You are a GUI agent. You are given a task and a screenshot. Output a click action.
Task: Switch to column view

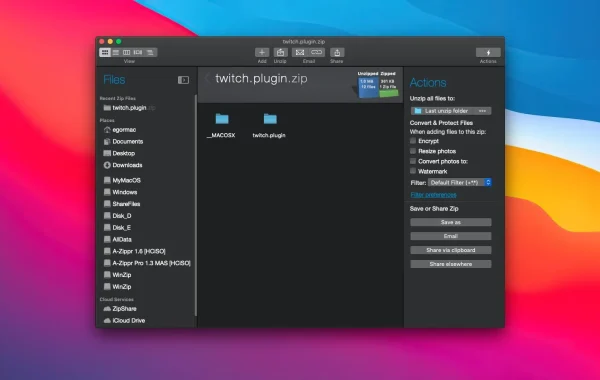tap(127, 52)
